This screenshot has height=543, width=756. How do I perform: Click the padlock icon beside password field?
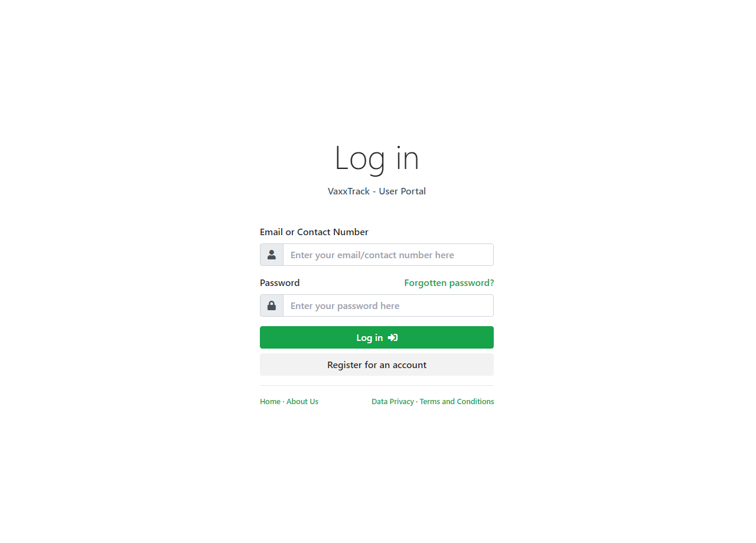[x=272, y=305]
